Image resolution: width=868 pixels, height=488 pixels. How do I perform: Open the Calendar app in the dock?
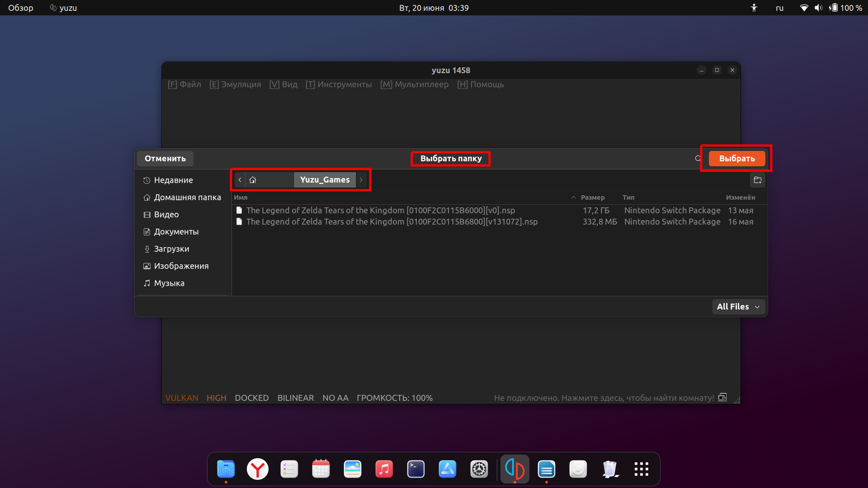pos(321,469)
